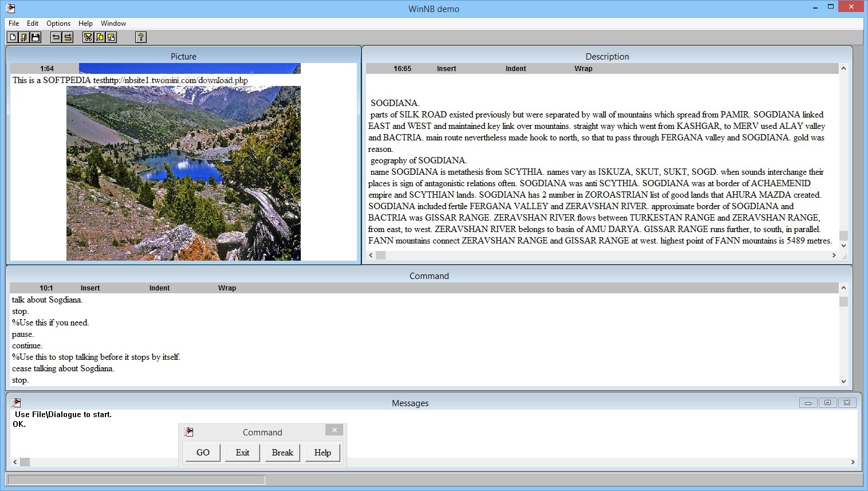
Task: Click the 'SOGDIANA.' heading line in Description
Action: 395,103
